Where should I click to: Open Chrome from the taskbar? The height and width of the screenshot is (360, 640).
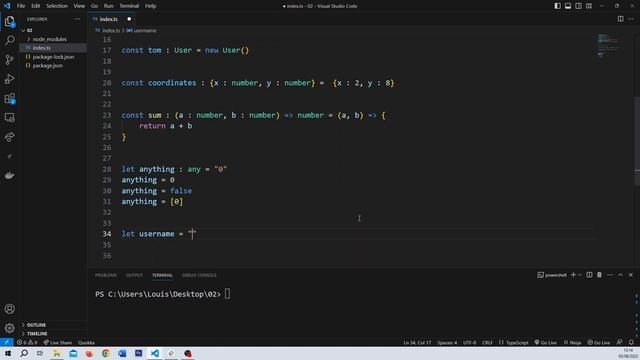[106, 353]
